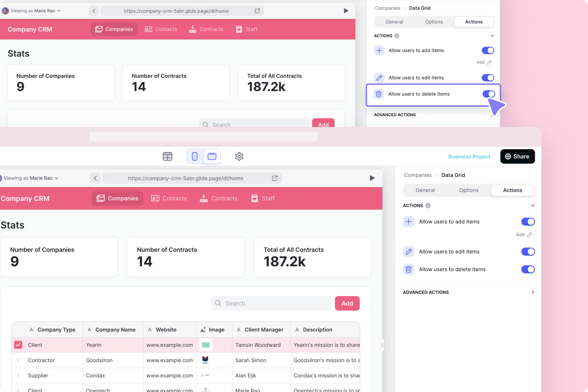This screenshot has width=588, height=392.
Task: Click the Search field above the data grid
Action: pos(271,303)
